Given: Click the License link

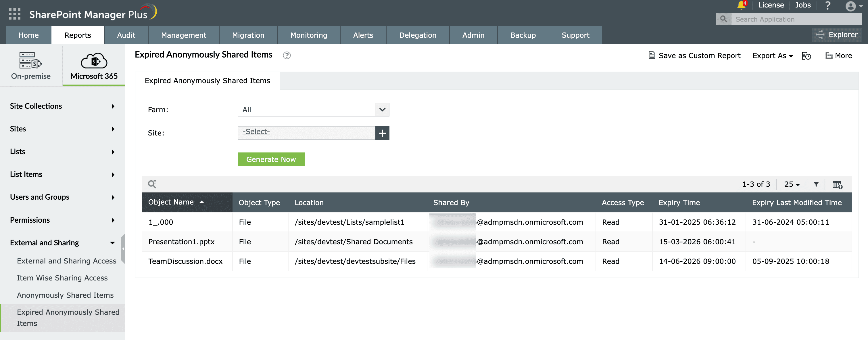Looking at the screenshot, I should tap(771, 5).
